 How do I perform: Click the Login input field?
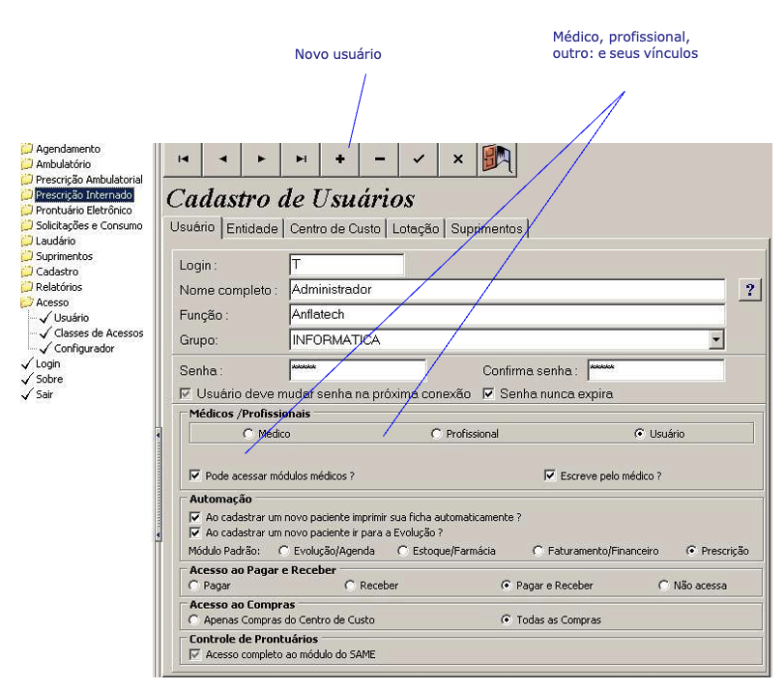tap(346, 265)
